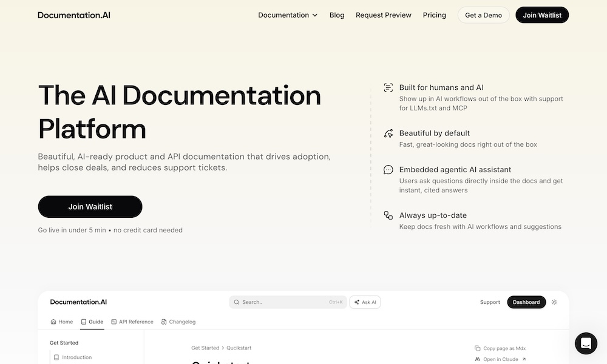
Task: Open the Pricing page link
Action: pyautogui.click(x=434, y=15)
